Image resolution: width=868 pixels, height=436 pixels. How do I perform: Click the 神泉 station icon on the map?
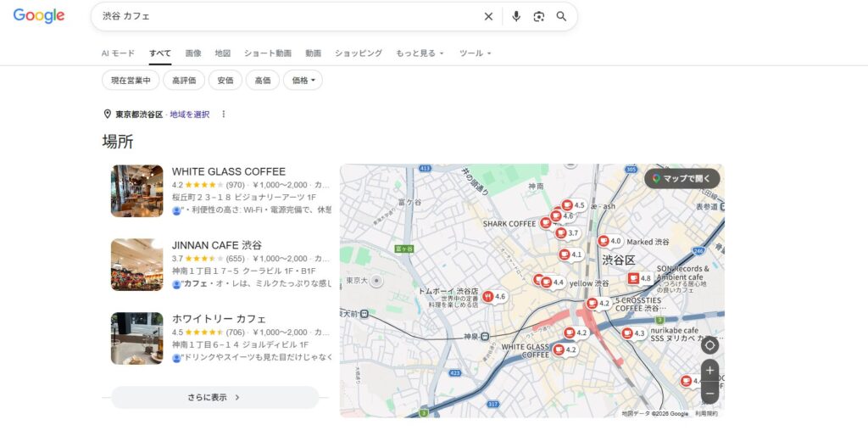(x=484, y=336)
